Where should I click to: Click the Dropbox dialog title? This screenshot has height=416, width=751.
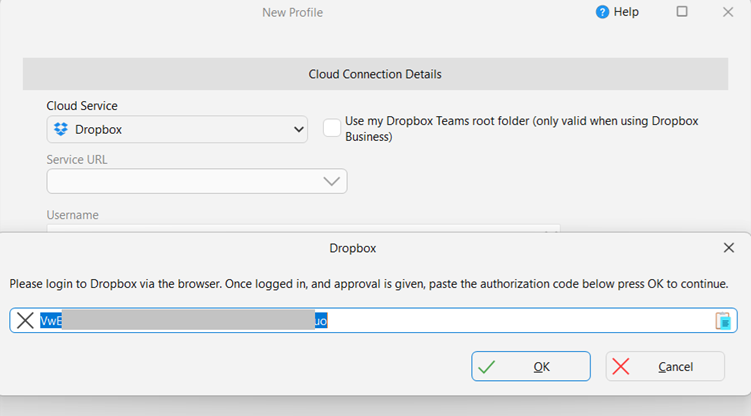(x=353, y=248)
